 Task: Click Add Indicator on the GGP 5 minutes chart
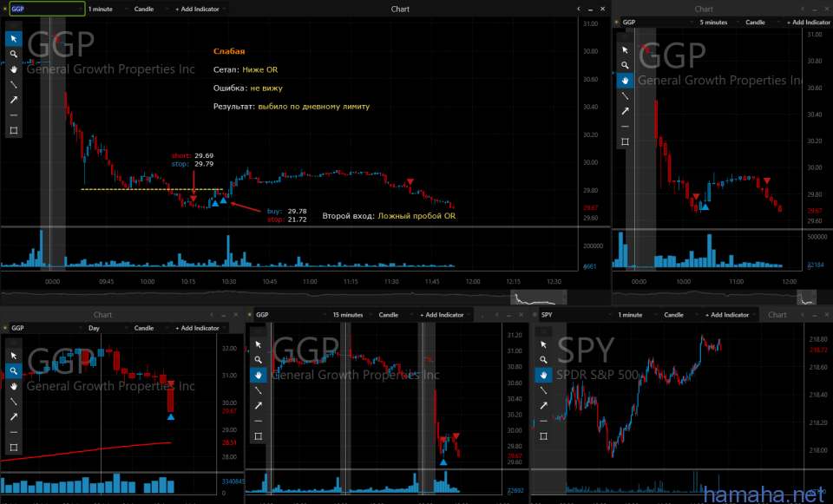(808, 23)
